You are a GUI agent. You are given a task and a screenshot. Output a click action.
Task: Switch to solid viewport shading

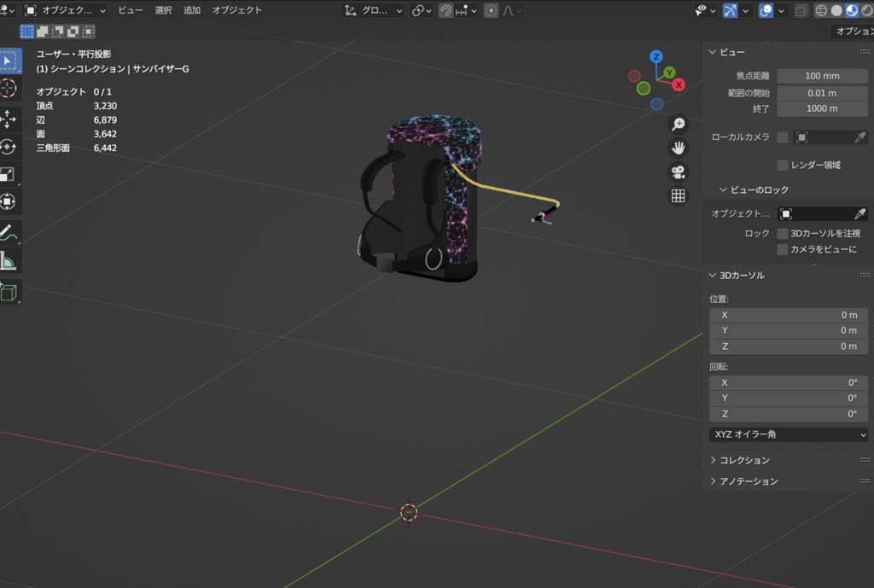point(836,10)
